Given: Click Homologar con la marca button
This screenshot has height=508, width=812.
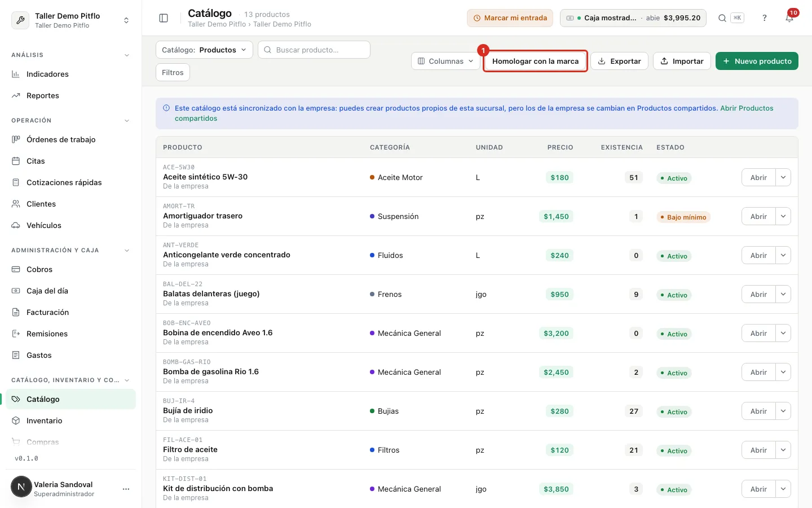Looking at the screenshot, I should pyautogui.click(x=535, y=61).
